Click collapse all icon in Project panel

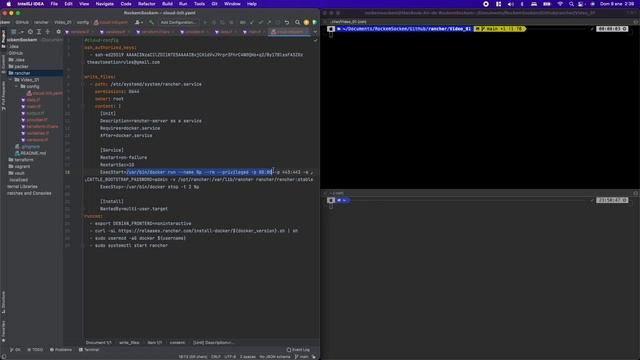[x=47, y=32]
